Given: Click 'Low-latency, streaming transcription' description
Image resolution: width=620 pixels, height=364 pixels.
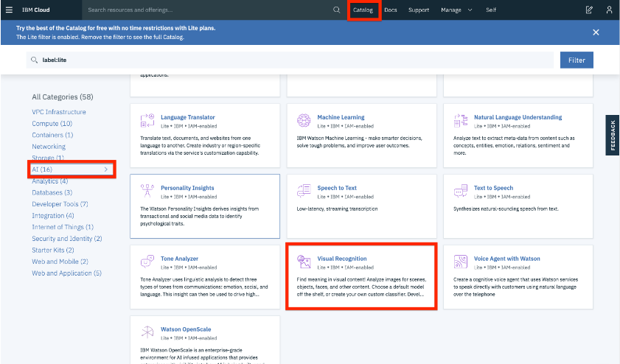Looking at the screenshot, I should pos(338,209).
